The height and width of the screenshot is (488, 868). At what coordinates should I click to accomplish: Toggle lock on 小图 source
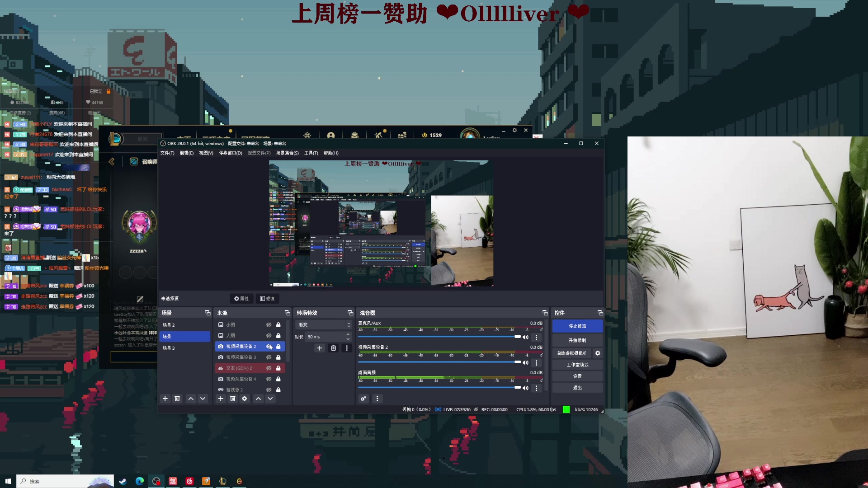[278, 325]
